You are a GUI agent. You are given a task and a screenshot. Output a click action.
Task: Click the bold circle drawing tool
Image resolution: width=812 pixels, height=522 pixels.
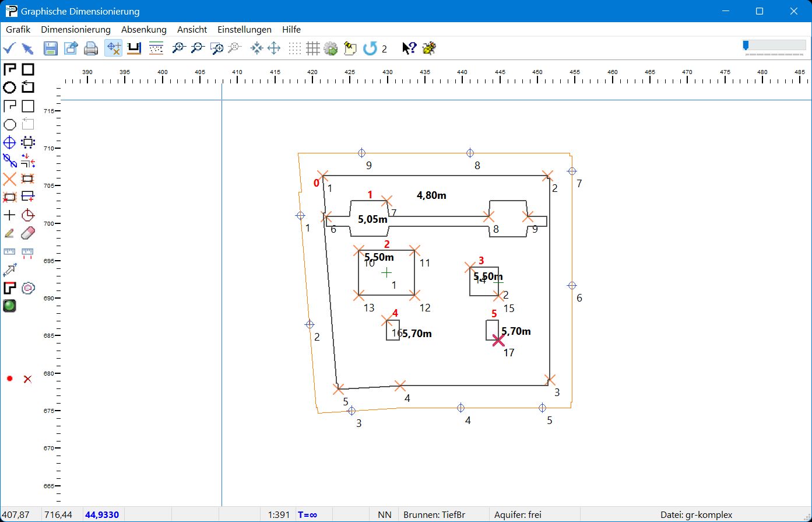[9, 87]
